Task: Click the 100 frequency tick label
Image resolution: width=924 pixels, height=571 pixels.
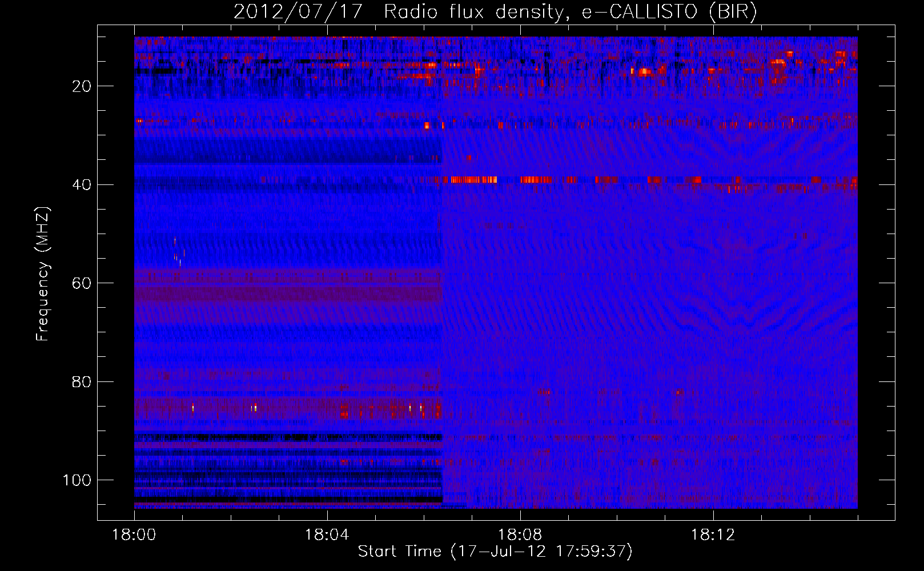Action: (x=77, y=480)
